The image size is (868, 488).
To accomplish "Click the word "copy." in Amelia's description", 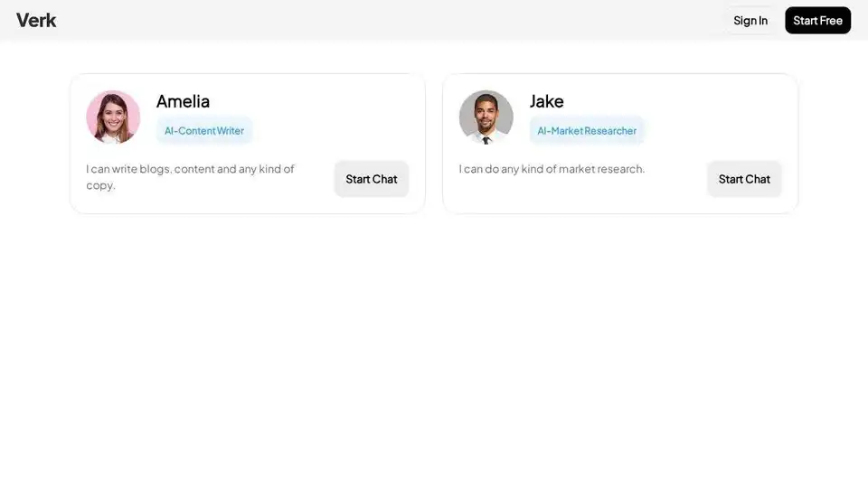I will click(x=100, y=185).
